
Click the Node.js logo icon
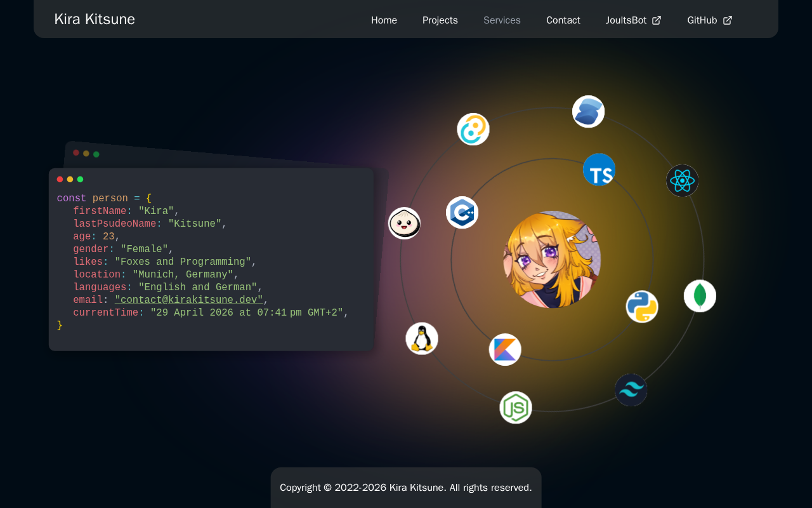[x=516, y=408]
